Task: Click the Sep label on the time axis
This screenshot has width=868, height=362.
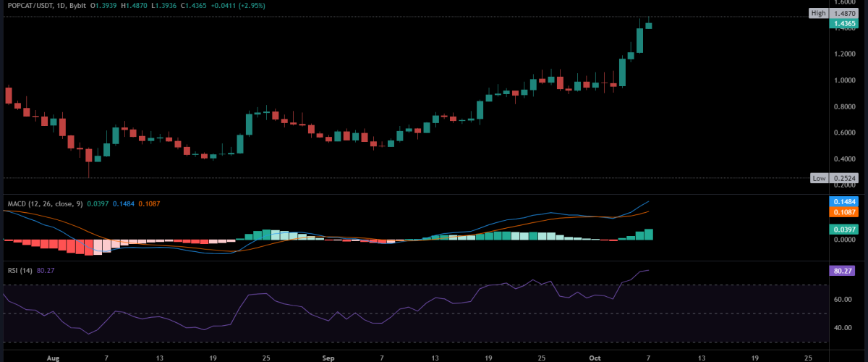Action: pyautogui.click(x=328, y=357)
